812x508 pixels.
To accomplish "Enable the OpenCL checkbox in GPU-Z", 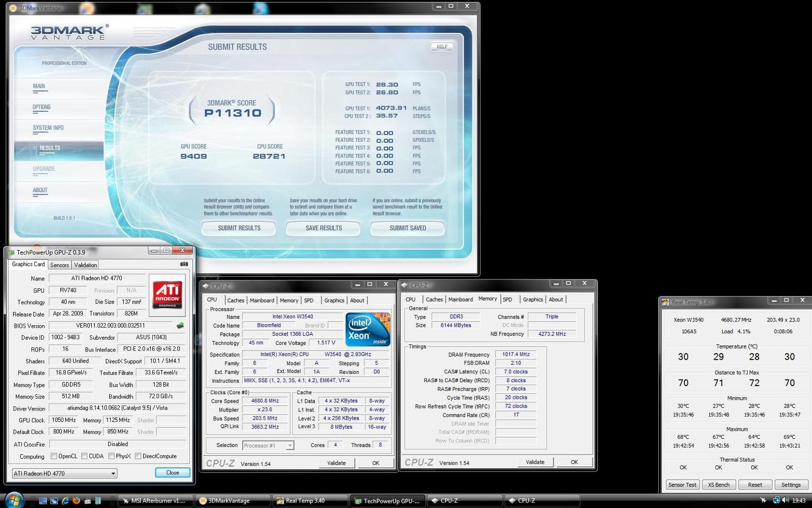I will click(x=53, y=456).
